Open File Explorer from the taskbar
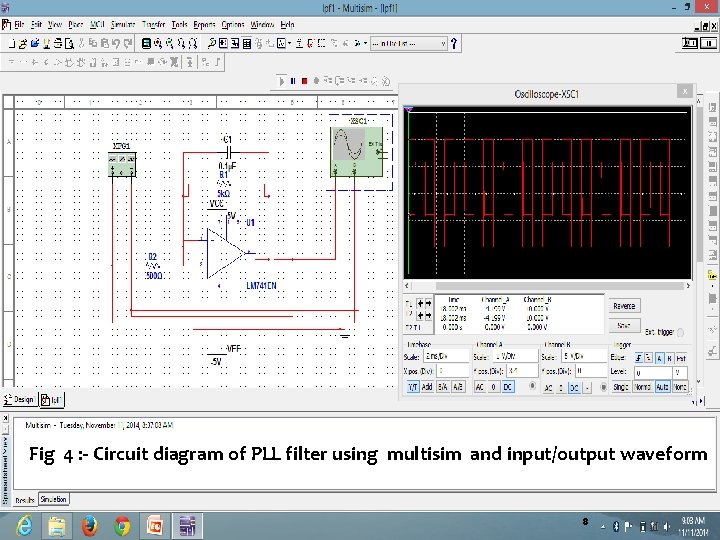Viewport: 720px width, 540px height. point(57,526)
